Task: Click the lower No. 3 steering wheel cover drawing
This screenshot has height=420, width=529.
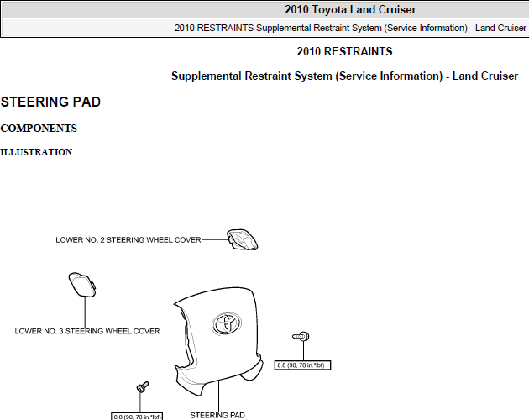Action: tap(82, 285)
